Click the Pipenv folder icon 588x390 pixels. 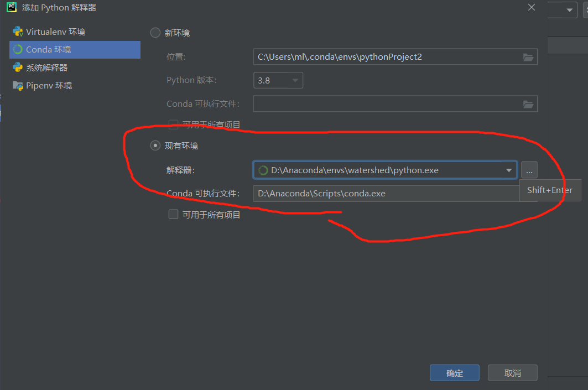pos(18,86)
